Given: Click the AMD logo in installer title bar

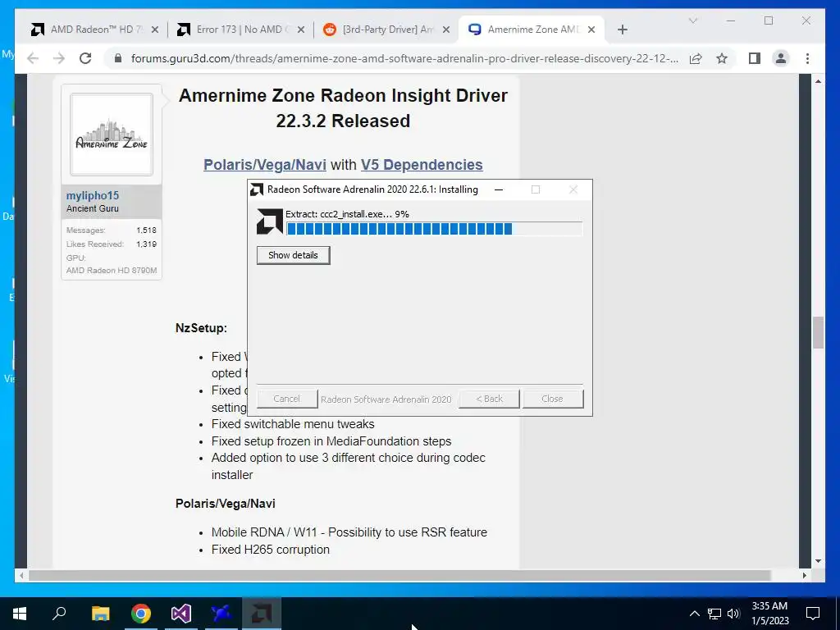Looking at the screenshot, I should point(257,189).
